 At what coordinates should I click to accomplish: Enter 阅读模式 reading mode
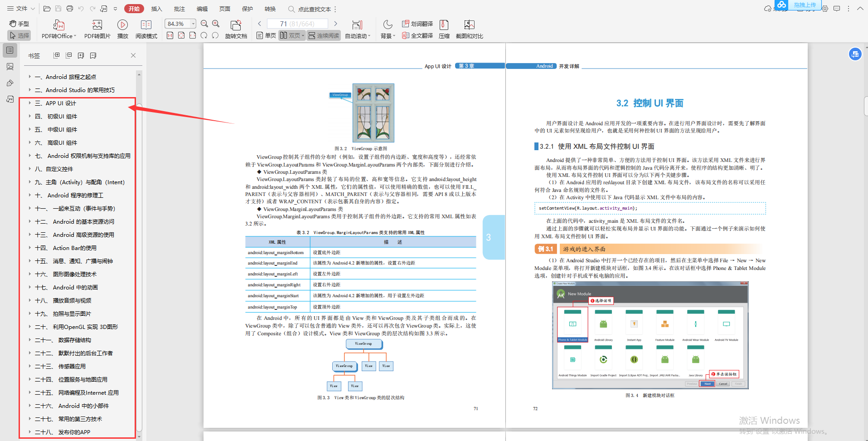click(146, 29)
